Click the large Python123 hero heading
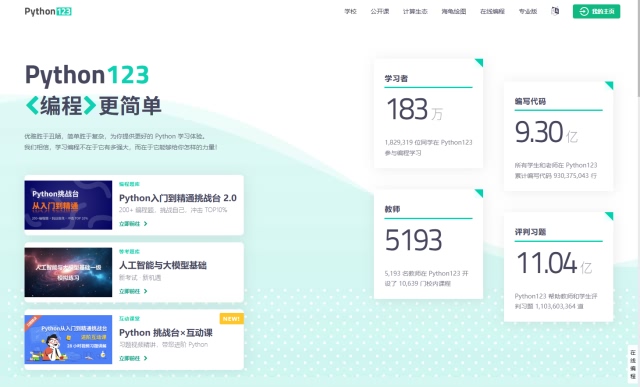This screenshot has height=387, width=640. click(x=87, y=75)
